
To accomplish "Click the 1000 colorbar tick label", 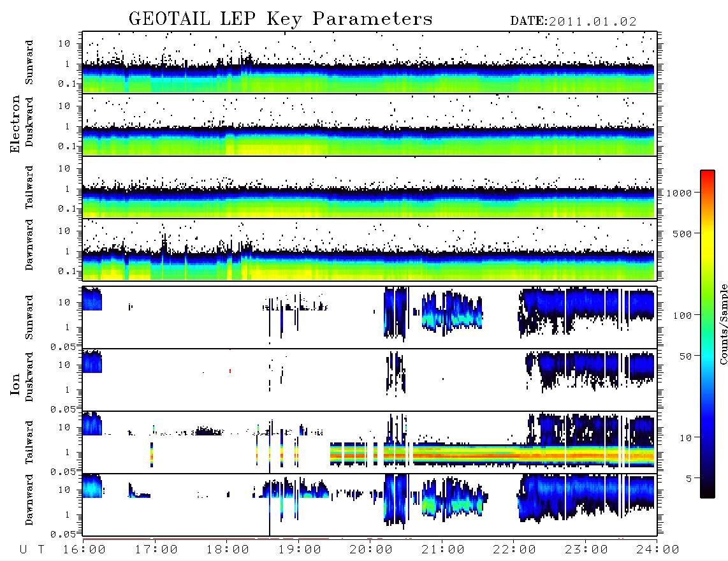I will click(x=679, y=193).
